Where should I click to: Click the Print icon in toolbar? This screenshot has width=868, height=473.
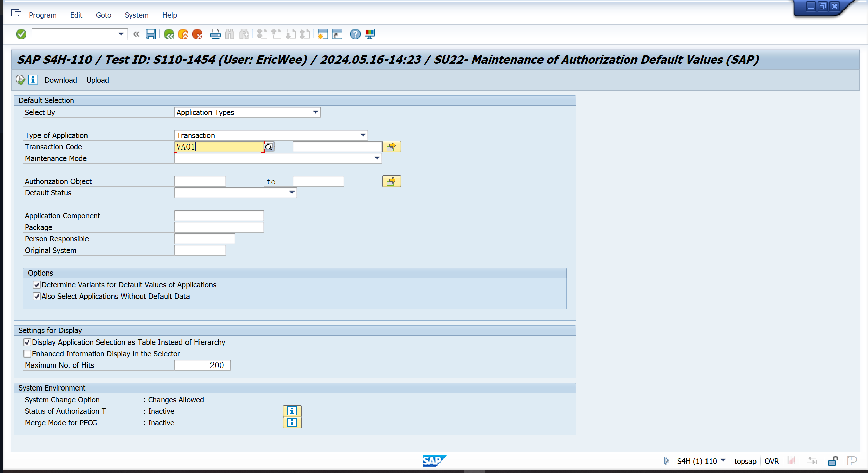(215, 34)
